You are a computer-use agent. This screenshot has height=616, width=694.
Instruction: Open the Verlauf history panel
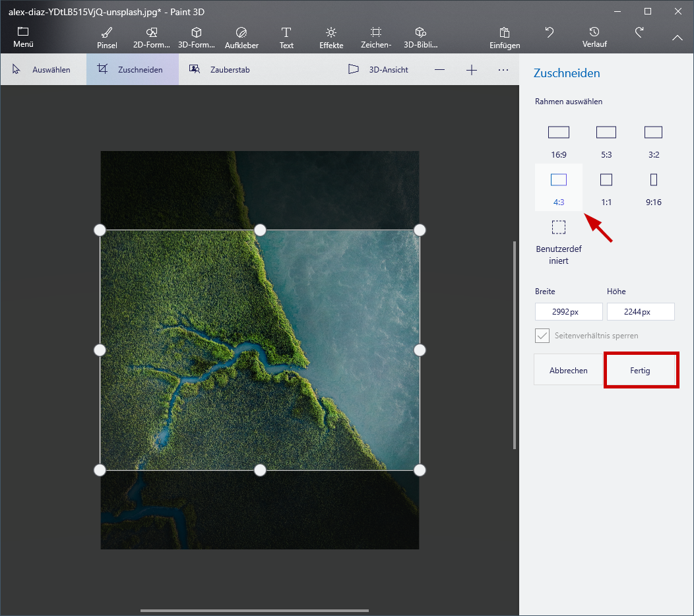coord(594,37)
